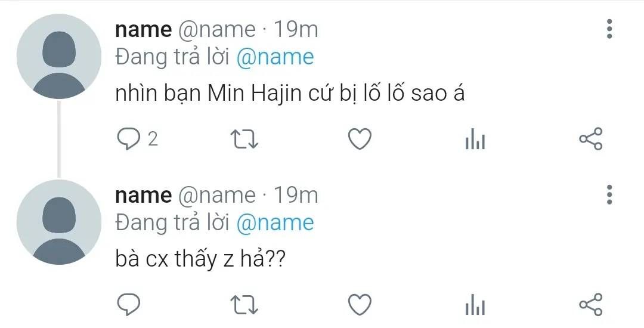Open more options for the second tweet
644x328 pixels.
pos(609,194)
